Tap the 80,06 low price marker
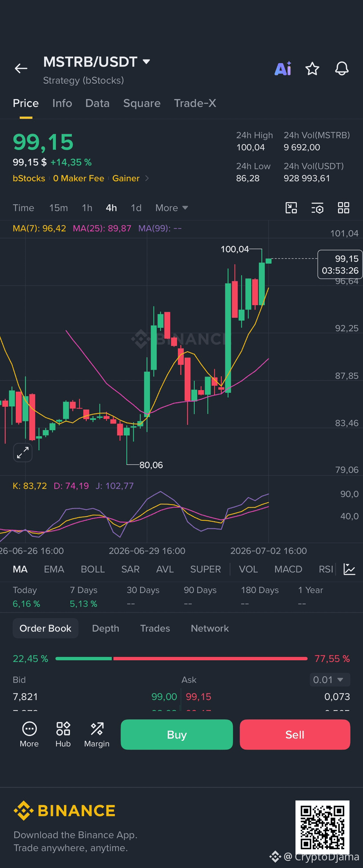Image resolution: width=363 pixels, height=868 pixels. point(151,465)
